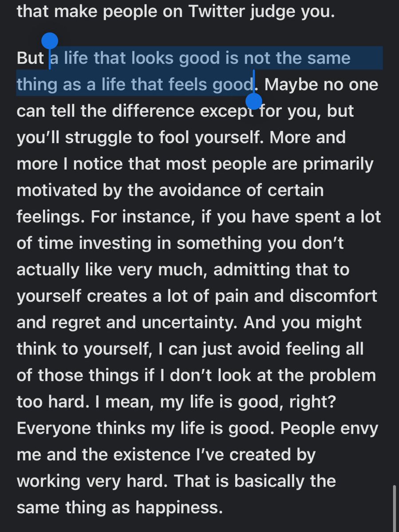Tap the end selection handle after "feels good"
The image size is (399, 532).
[x=254, y=101]
